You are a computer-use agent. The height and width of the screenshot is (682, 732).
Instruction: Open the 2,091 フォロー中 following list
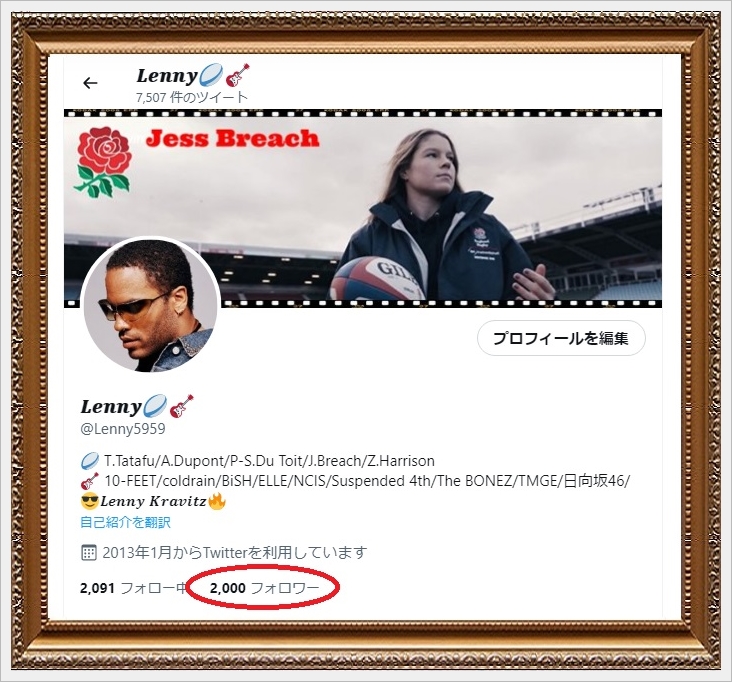tap(134, 588)
